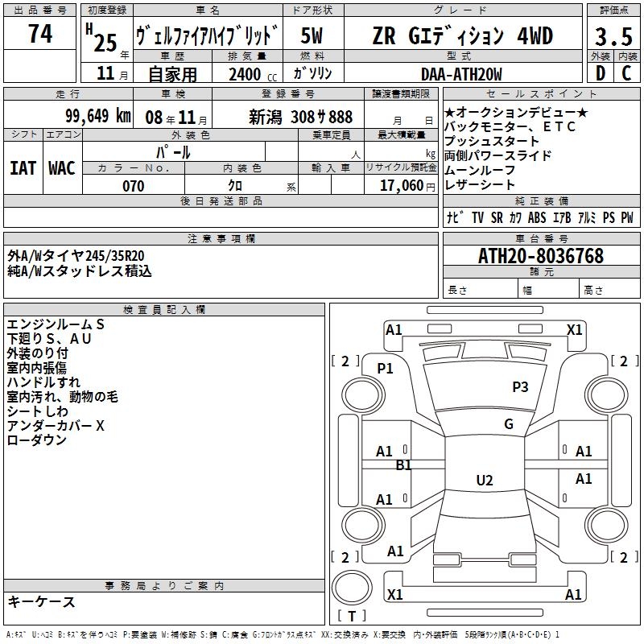
Task: Select the model code DAA-ATH20W
Action: 462,73
